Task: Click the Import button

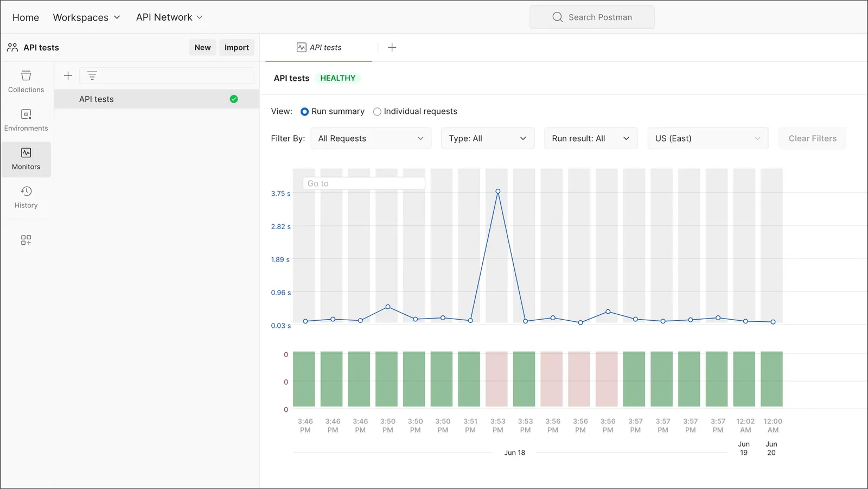Action: point(237,47)
